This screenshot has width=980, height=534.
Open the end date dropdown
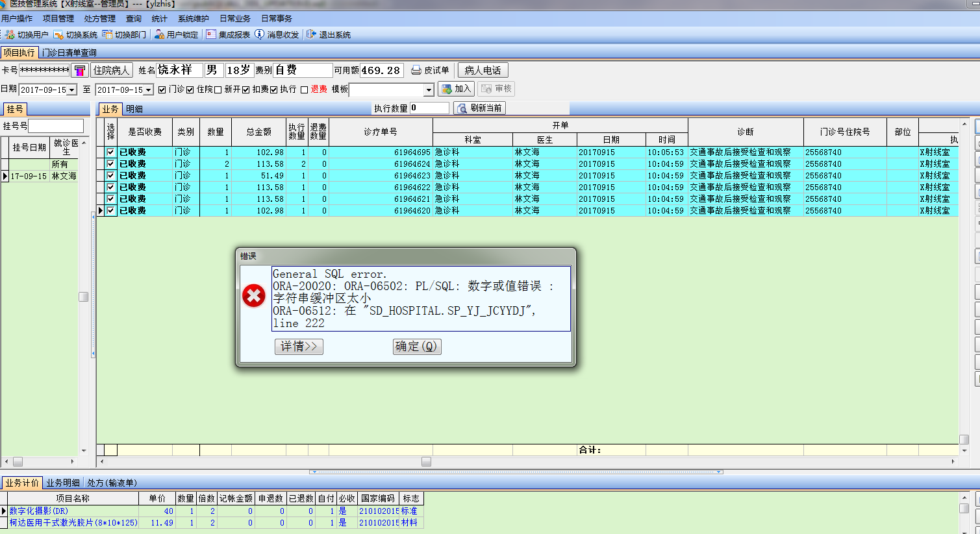pyautogui.click(x=148, y=90)
